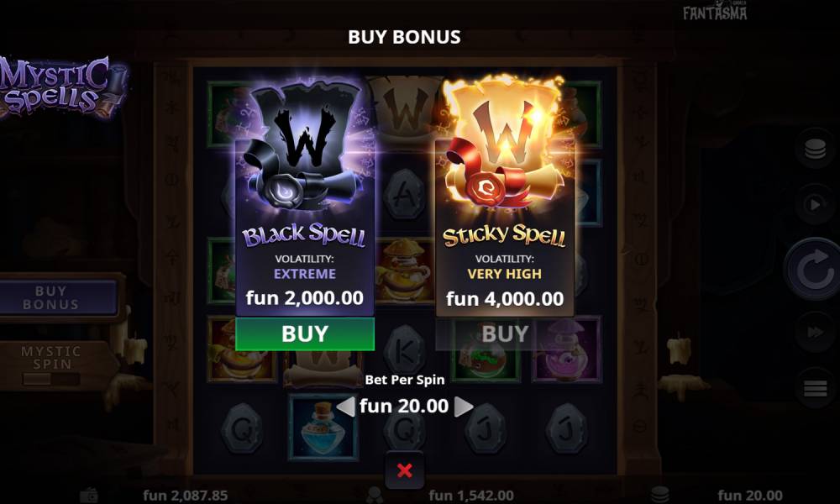Select the Black Spell scroll card
The width and height of the screenshot is (840, 504).
click(305, 198)
